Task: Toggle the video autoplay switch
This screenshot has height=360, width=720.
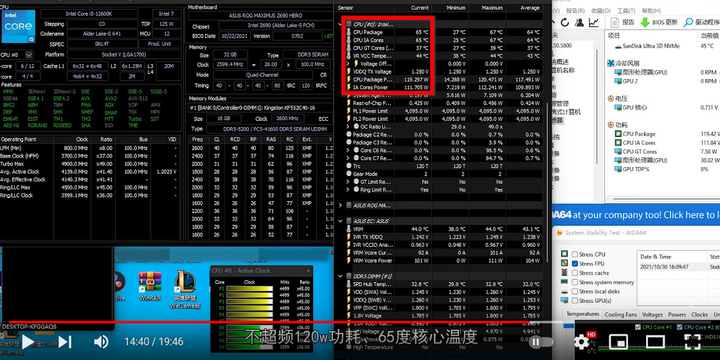Action: tap(542, 342)
